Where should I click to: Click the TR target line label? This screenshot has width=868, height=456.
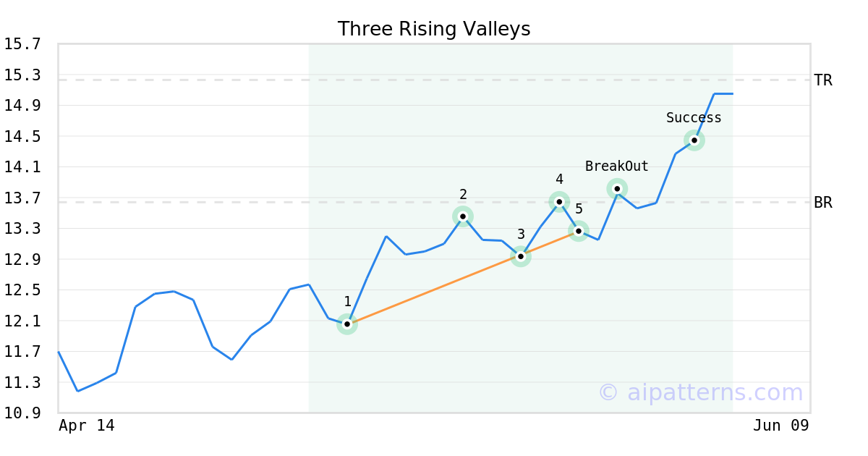tap(823, 80)
